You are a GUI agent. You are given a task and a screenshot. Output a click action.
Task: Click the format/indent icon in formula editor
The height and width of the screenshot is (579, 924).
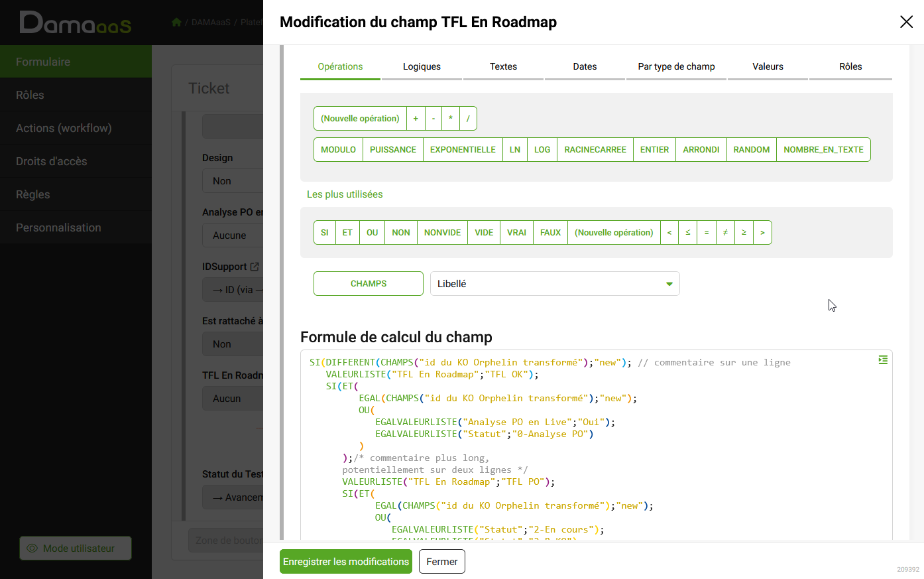click(x=883, y=360)
